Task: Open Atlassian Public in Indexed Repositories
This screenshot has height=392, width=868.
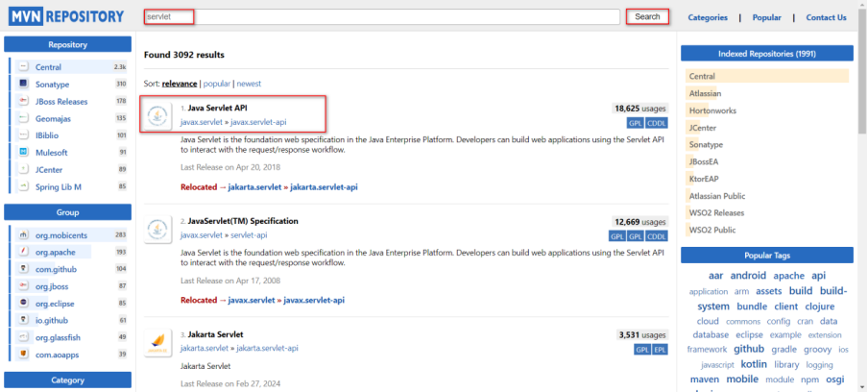Action: [717, 196]
